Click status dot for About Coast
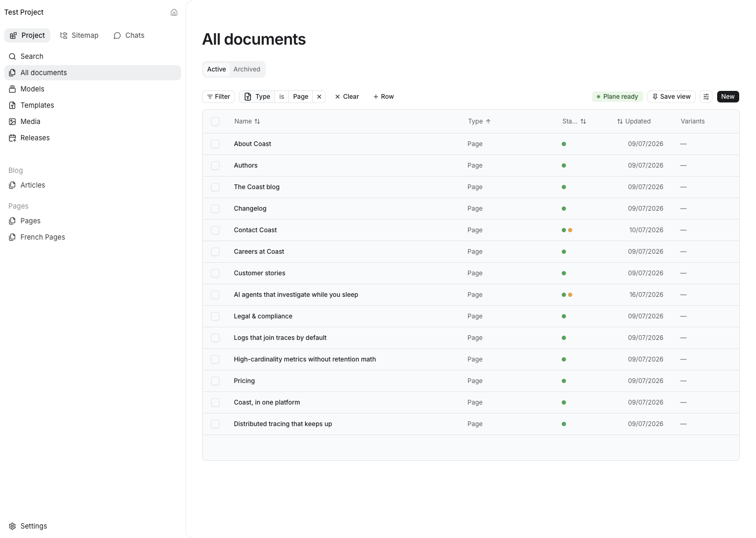Image resolution: width=756 pixels, height=538 pixels. coord(564,144)
